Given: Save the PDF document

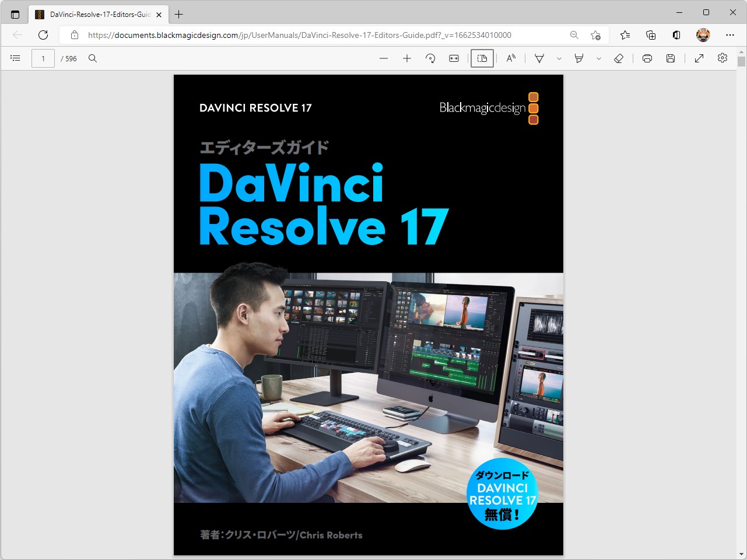Looking at the screenshot, I should (671, 58).
